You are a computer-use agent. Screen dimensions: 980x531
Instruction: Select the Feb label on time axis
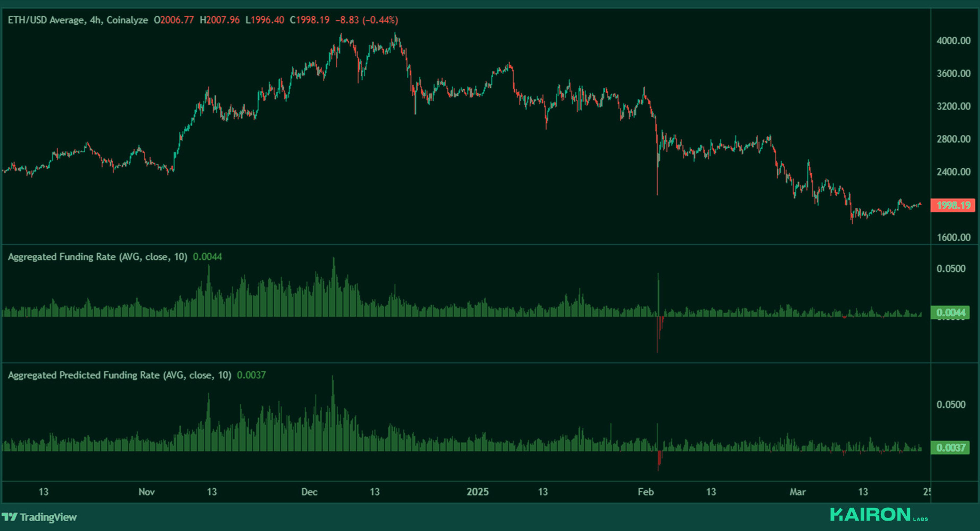[646, 492]
